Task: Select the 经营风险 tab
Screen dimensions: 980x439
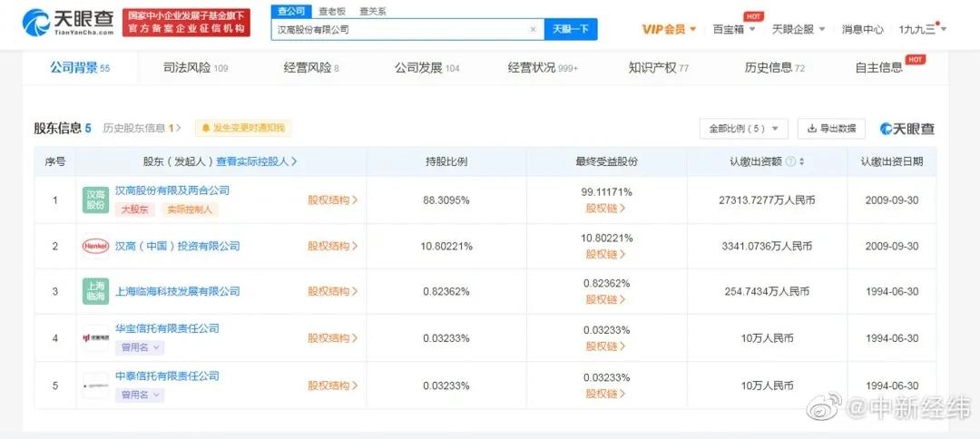Action: pos(310,68)
